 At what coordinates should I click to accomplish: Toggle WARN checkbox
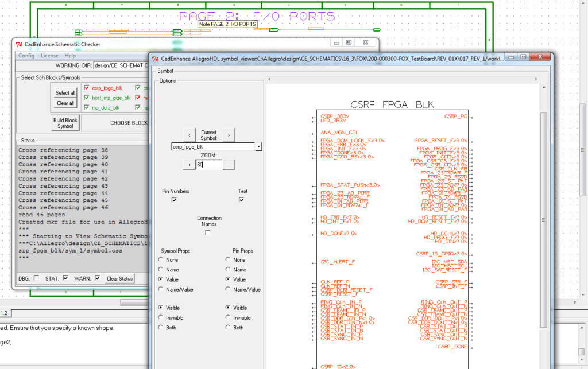pos(98,278)
